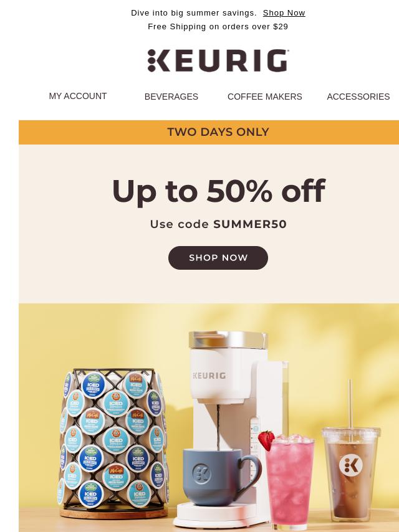Viewport: 399px width, 532px height.
Task: Click the Keurig logo at top
Action: (218, 60)
